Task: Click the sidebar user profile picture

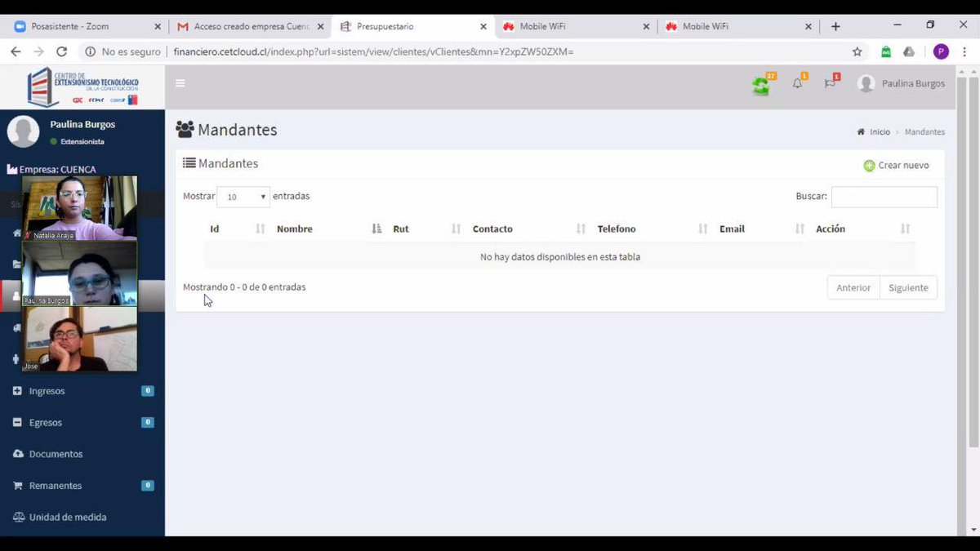Action: pyautogui.click(x=23, y=131)
